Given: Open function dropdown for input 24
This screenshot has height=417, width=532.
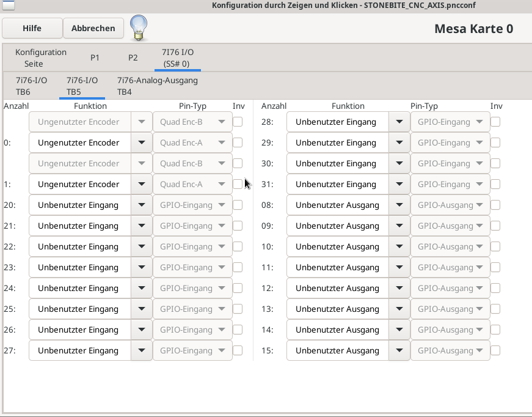Looking at the screenshot, I should [142, 288].
